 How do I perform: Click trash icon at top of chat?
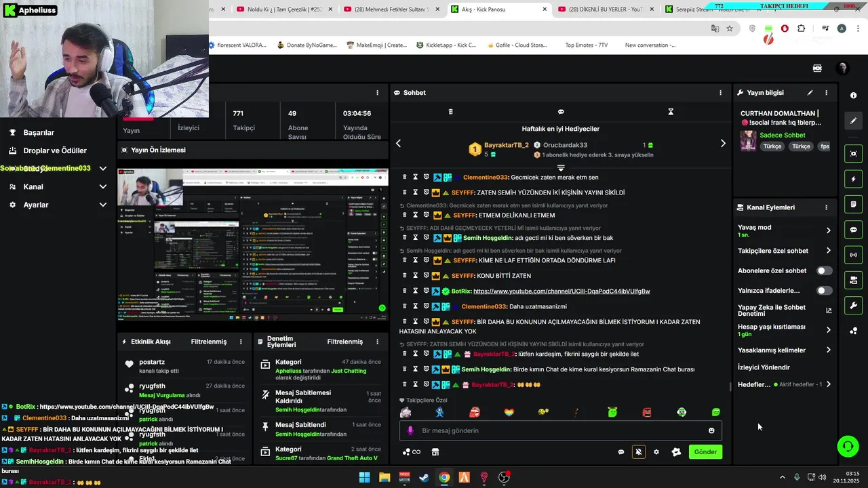[451, 112]
